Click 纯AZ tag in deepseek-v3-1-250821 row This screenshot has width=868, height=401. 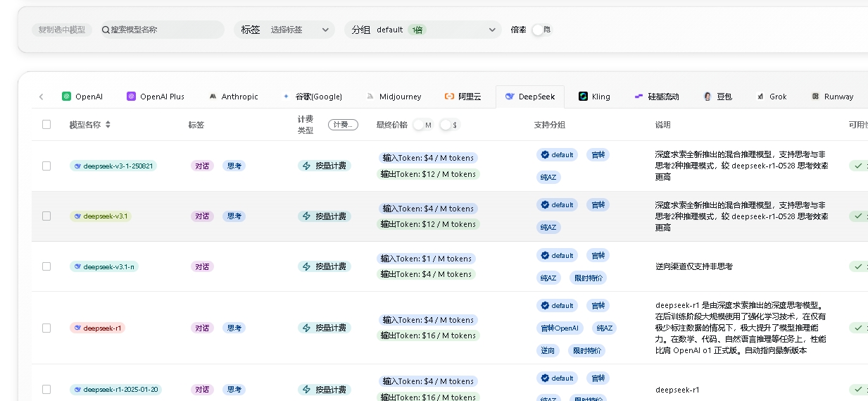548,177
